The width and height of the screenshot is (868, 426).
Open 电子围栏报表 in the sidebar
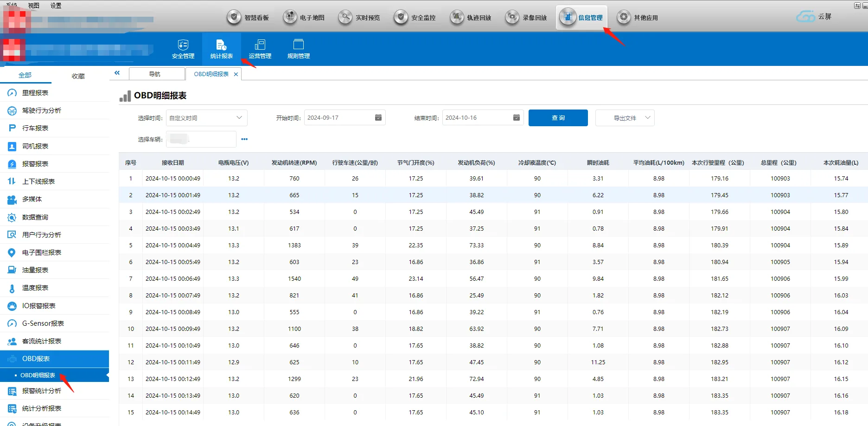[55, 252]
